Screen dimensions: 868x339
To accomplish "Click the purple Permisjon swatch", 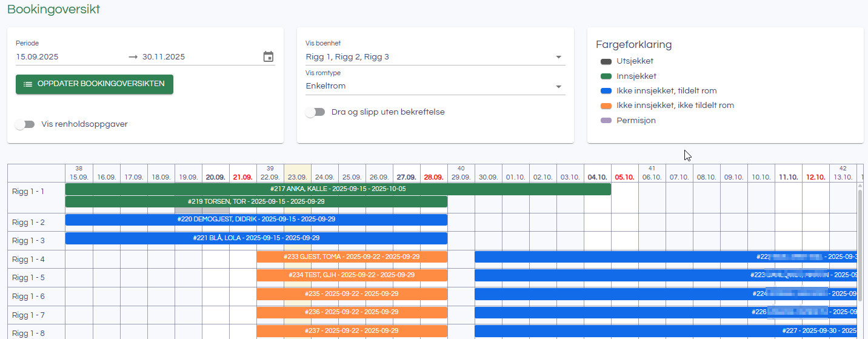I will 606,121.
